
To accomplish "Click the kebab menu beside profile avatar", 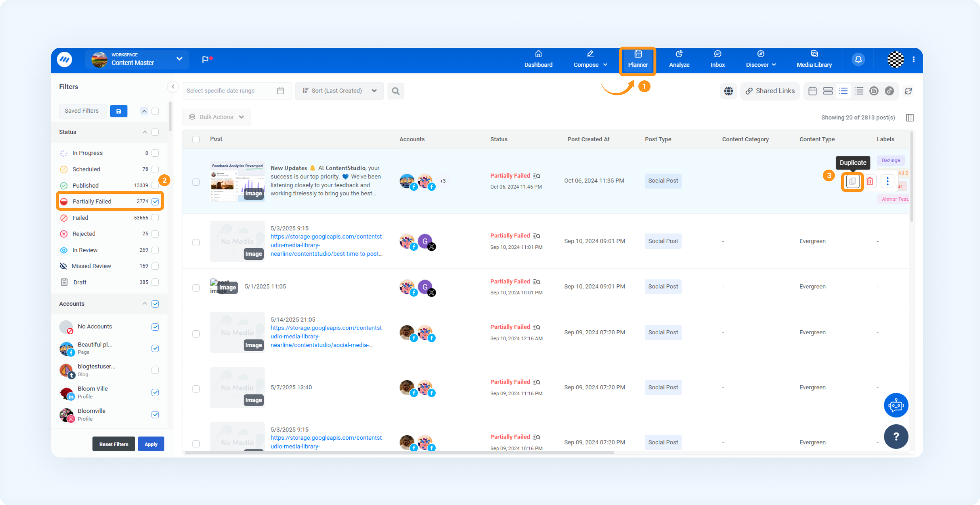I will 914,59.
